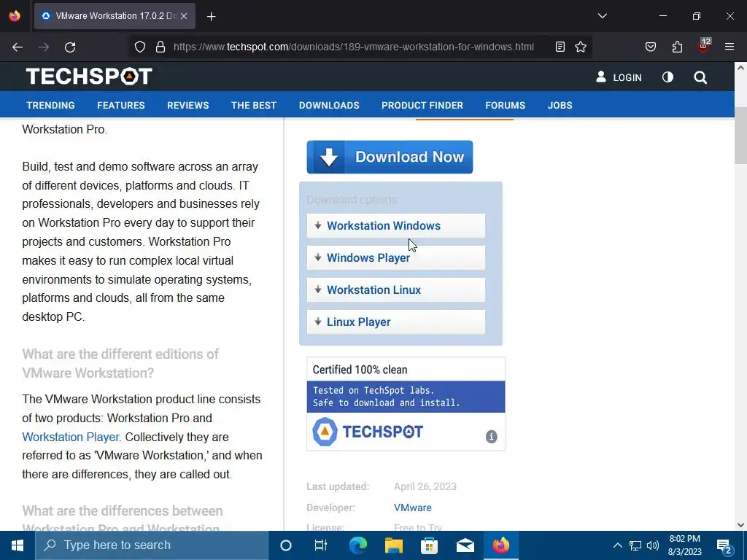Viewport: 747px width, 560px height.
Task: Open the JOBS menu item
Action: 560,105
